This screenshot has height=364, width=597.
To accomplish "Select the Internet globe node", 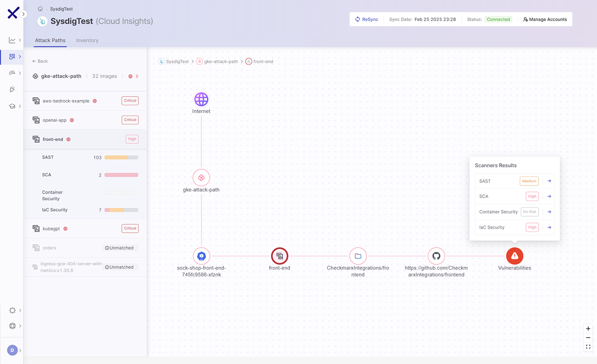I will click(x=201, y=99).
